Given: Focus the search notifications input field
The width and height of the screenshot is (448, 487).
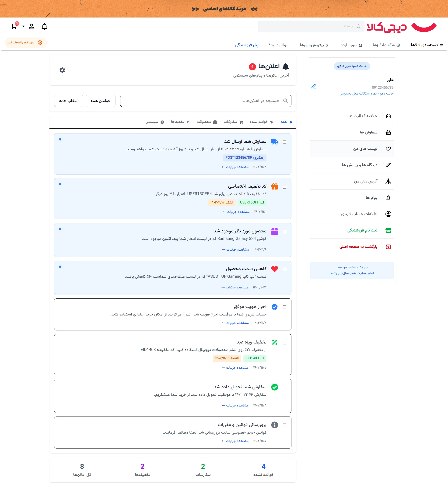Looking at the screenshot, I should tap(206, 101).
